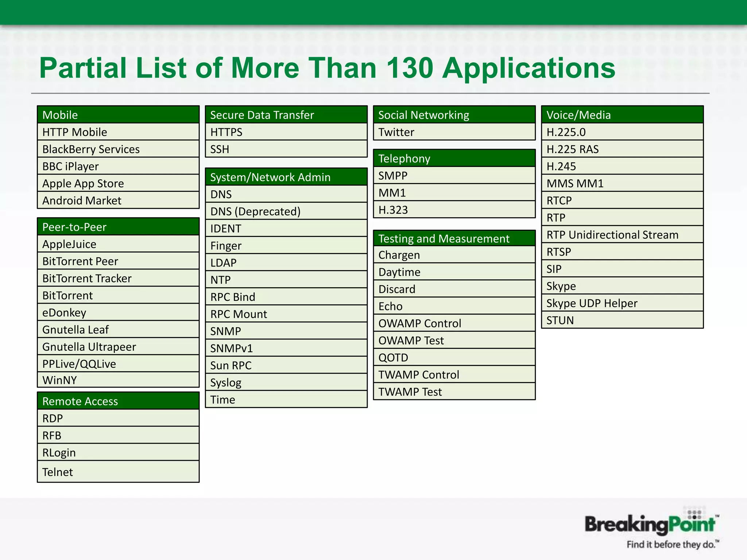Click the Twitter entry
747x560 pixels.
454,132
